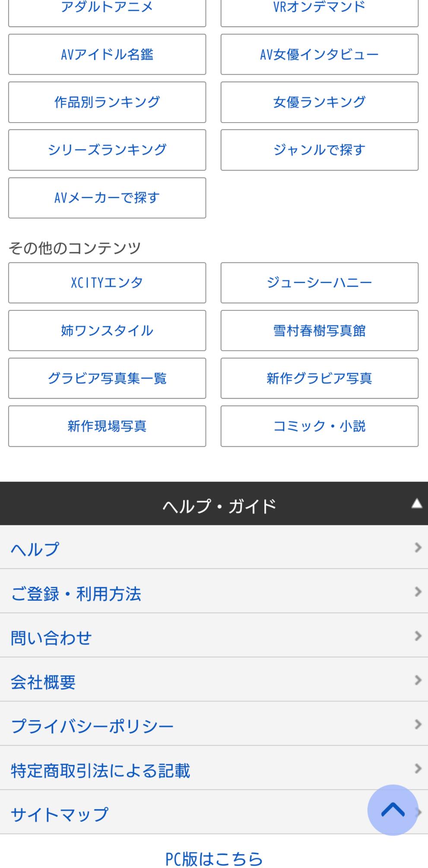Select コミック・小説 button

pos(320,426)
